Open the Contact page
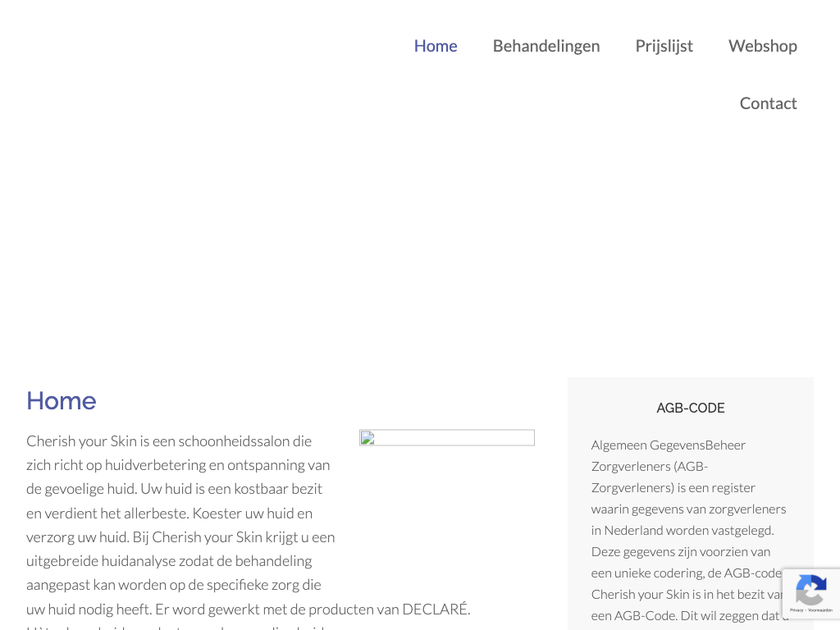This screenshot has width=840, height=630. (x=768, y=103)
